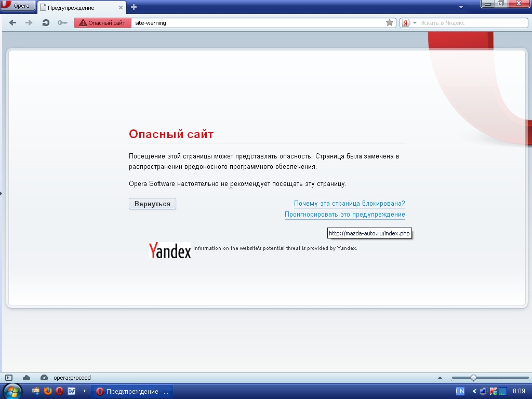
Task: Click the Yandex search engine icon
Action: 405,23
